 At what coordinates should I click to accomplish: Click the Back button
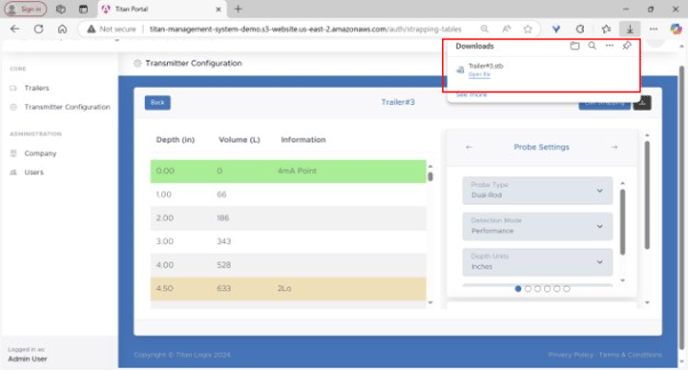[158, 103]
